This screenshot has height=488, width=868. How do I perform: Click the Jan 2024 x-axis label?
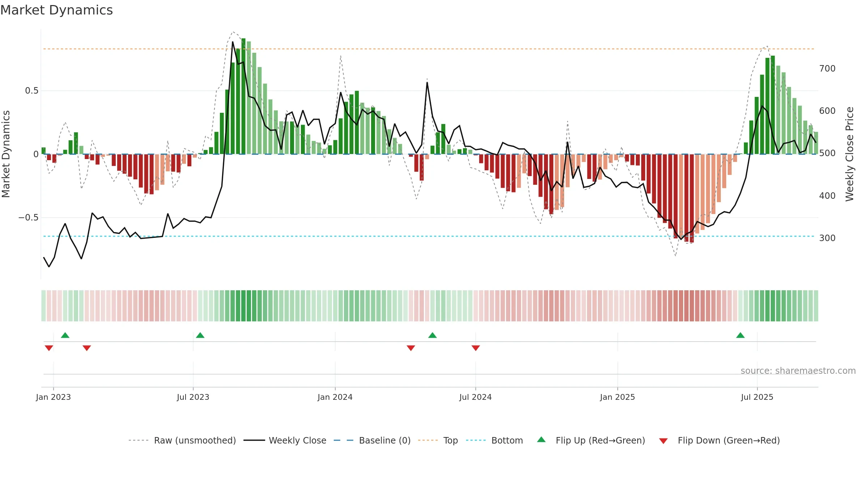(x=335, y=397)
